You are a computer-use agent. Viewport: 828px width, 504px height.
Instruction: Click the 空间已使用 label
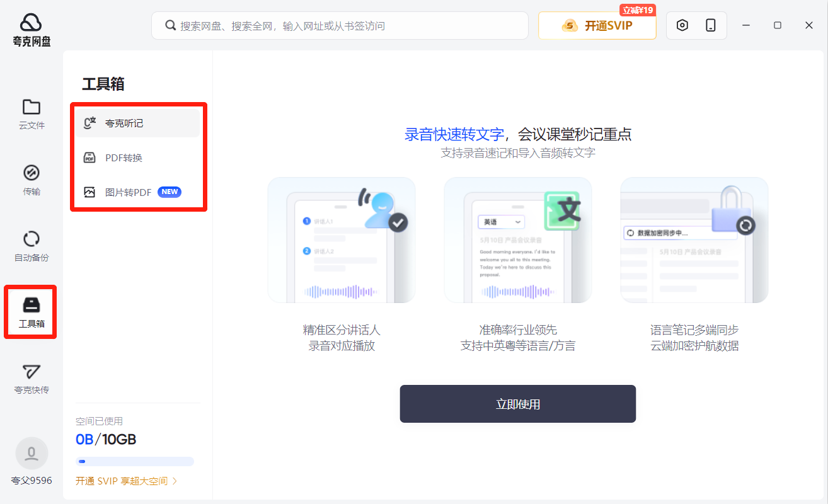click(x=100, y=421)
